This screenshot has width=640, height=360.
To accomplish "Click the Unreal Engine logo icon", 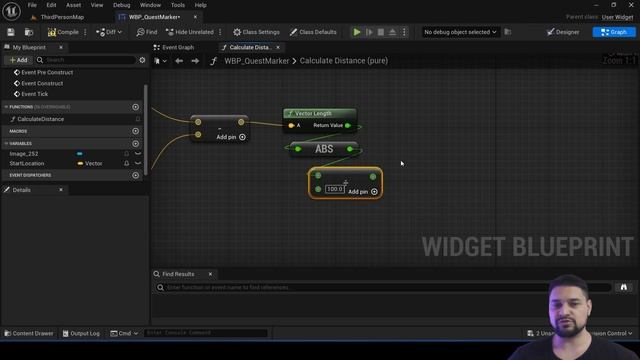I will click(11, 11).
